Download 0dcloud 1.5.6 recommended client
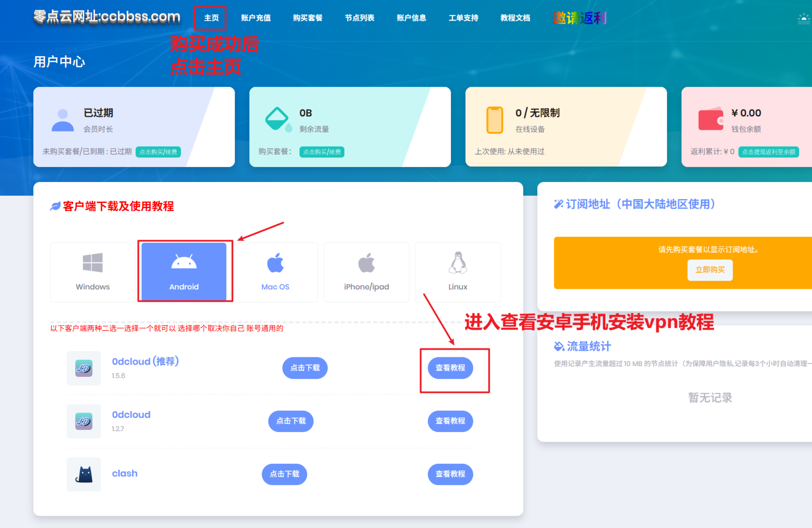 [x=305, y=368]
